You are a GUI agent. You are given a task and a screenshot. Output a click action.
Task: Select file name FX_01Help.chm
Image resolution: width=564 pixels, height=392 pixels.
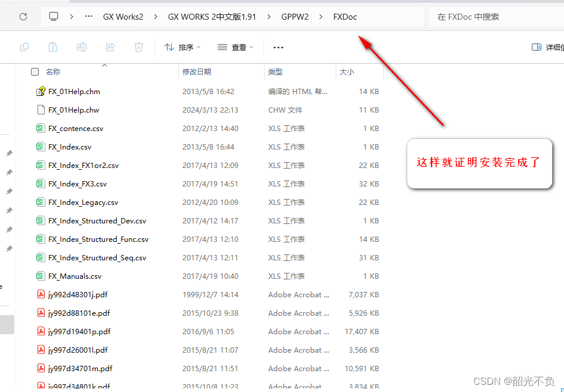[74, 92]
